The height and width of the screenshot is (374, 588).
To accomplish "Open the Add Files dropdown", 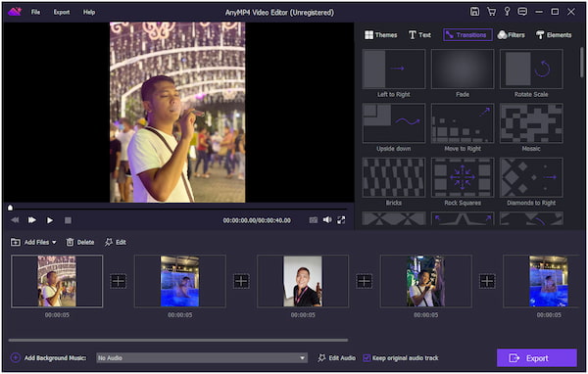I will point(33,242).
